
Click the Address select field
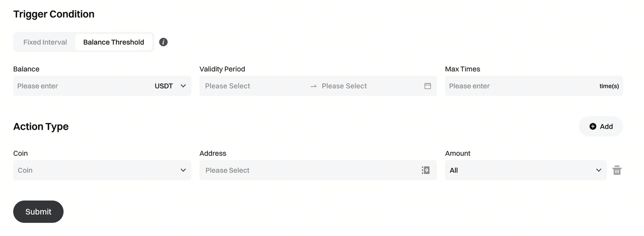tap(309, 170)
